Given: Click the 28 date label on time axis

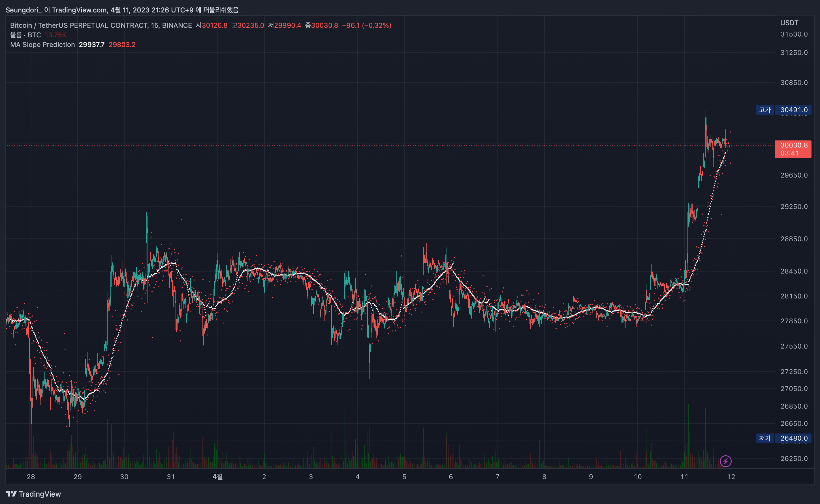Looking at the screenshot, I should (31, 477).
